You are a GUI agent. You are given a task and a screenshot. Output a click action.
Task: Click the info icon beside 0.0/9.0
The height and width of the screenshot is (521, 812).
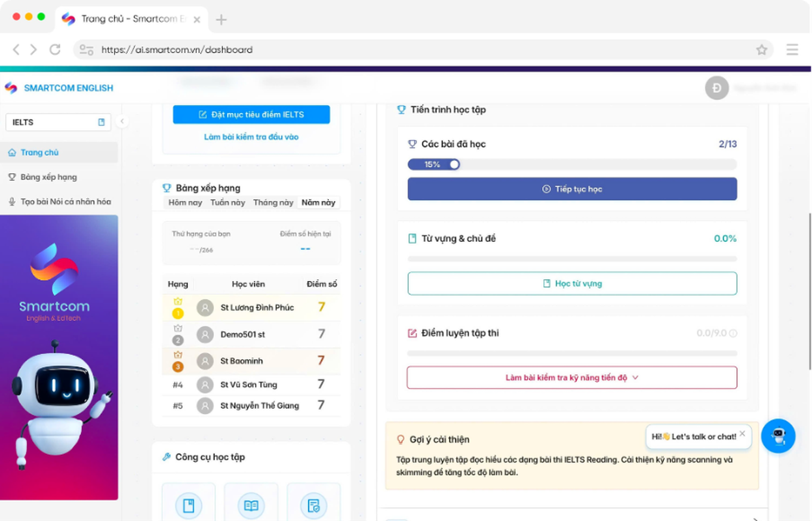[733, 334]
